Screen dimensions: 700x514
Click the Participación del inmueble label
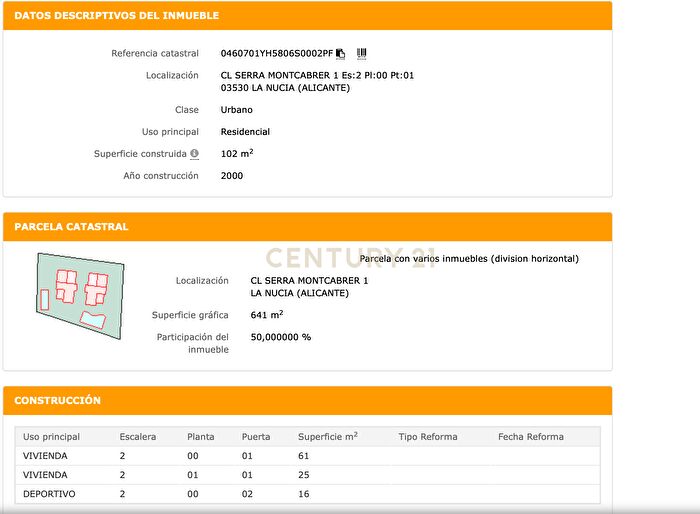pos(193,343)
